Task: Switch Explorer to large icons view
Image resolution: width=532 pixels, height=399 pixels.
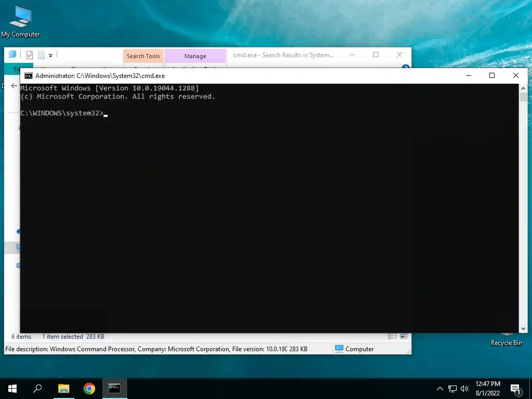Action: click(404, 336)
